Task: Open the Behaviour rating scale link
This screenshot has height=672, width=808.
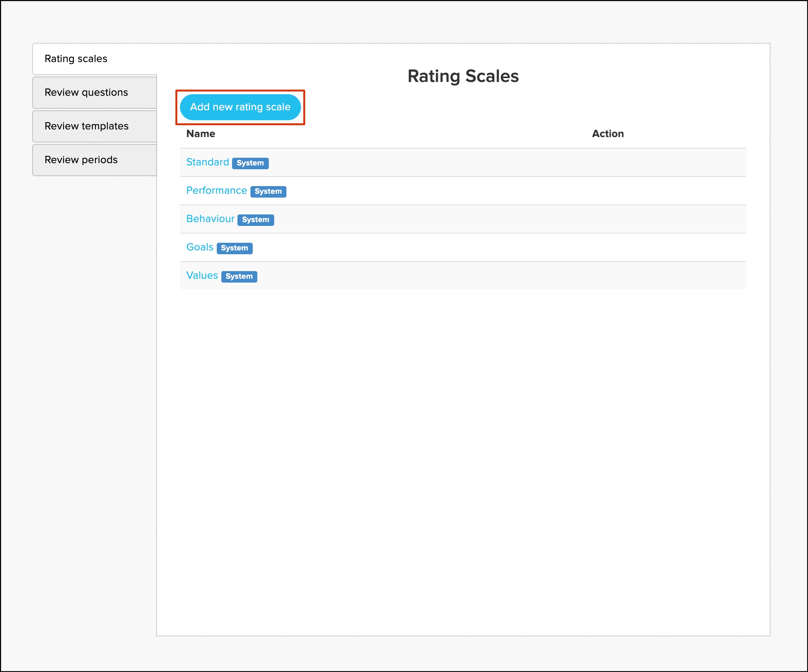Action: (x=210, y=219)
